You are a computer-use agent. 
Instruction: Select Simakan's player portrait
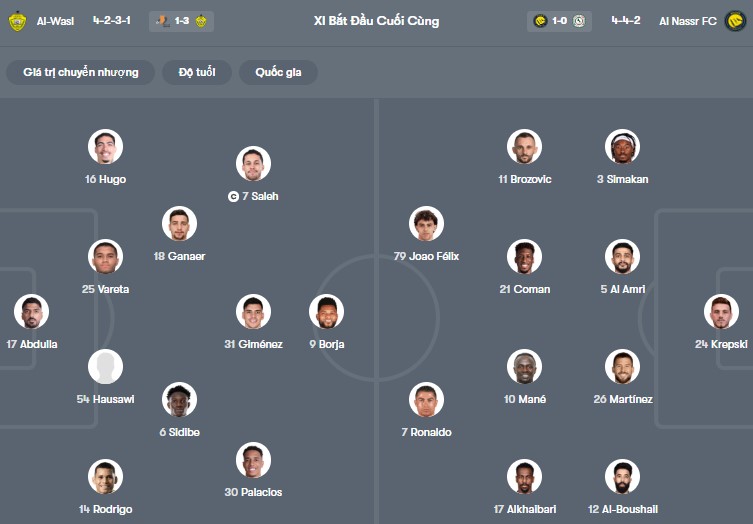tap(622, 147)
